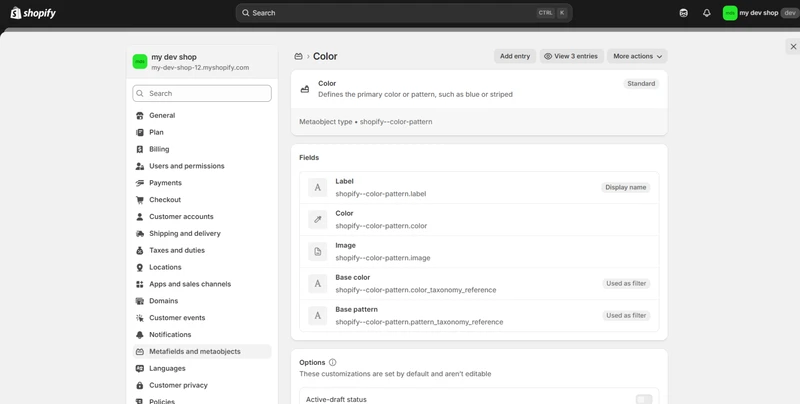Click the Label field text-type icon
Viewport: 800px width, 404px height.
click(x=317, y=187)
